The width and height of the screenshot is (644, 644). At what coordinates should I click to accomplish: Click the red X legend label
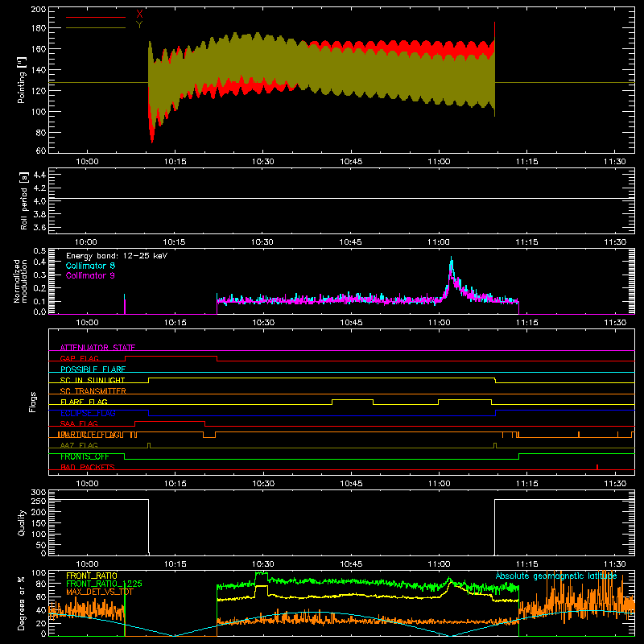[x=139, y=14]
